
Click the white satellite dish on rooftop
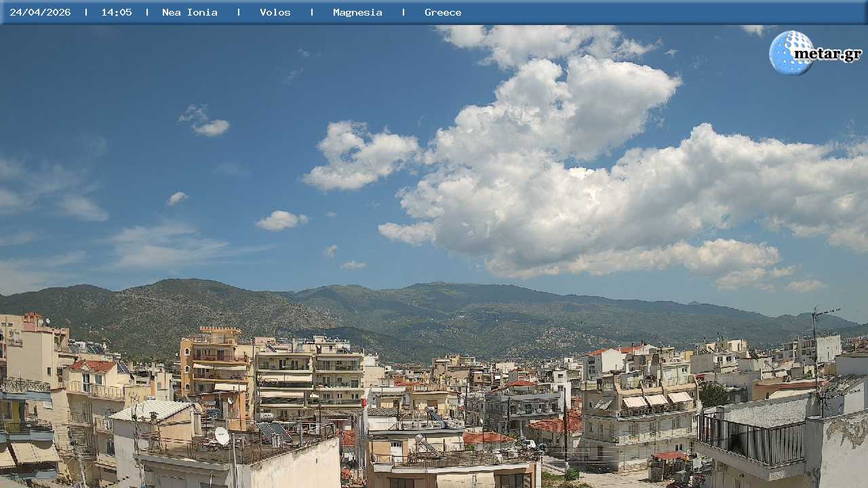click(222, 435)
